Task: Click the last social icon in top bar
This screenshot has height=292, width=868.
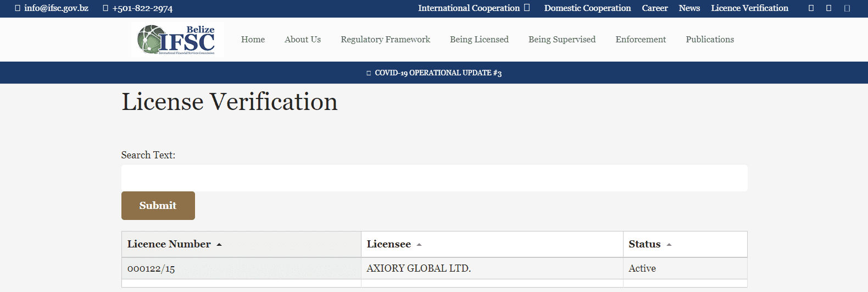Action: (847, 8)
